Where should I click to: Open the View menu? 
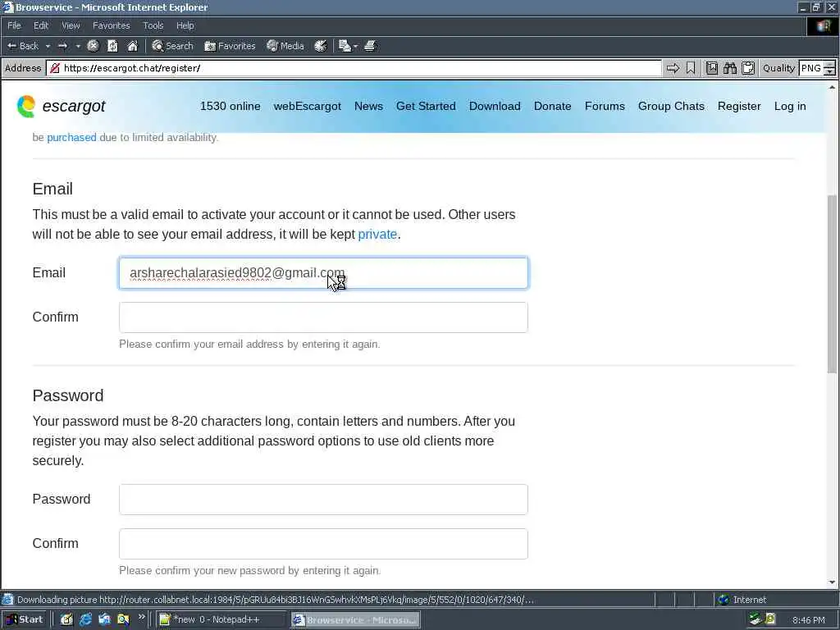point(71,25)
